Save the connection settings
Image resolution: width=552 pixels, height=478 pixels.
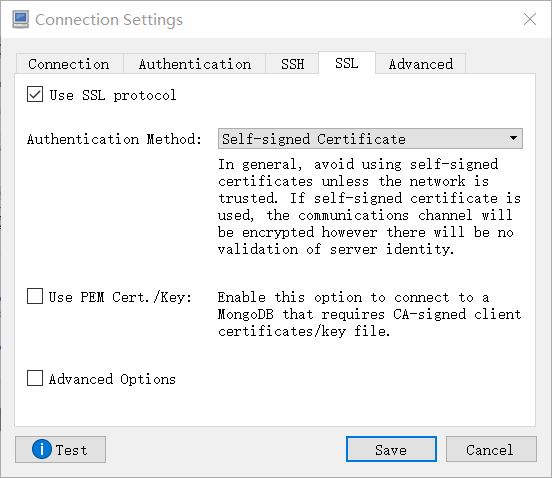[391, 449]
